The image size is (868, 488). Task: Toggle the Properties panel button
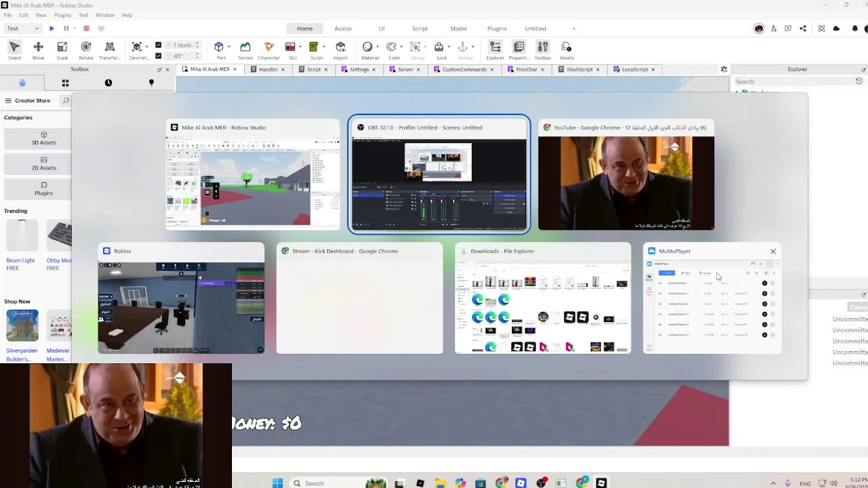519,50
